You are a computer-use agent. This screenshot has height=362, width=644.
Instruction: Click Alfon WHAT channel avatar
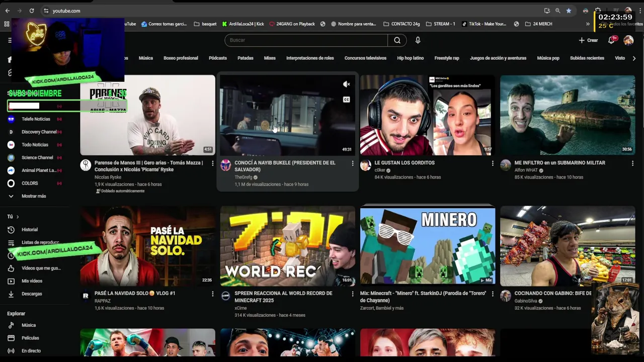click(x=506, y=165)
